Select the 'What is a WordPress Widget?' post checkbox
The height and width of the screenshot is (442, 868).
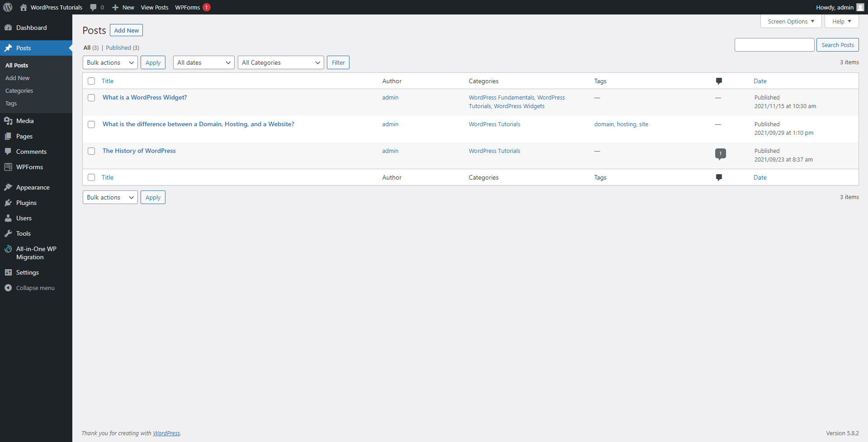91,98
